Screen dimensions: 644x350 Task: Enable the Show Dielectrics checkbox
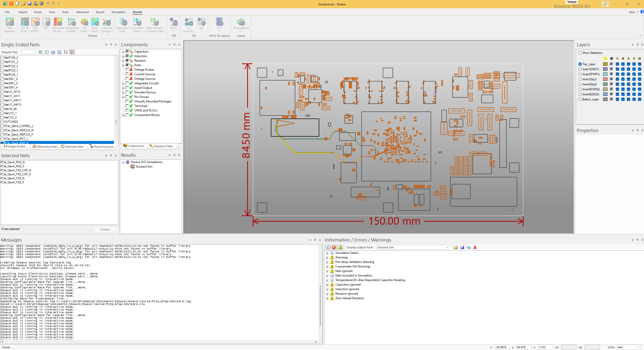click(x=580, y=53)
